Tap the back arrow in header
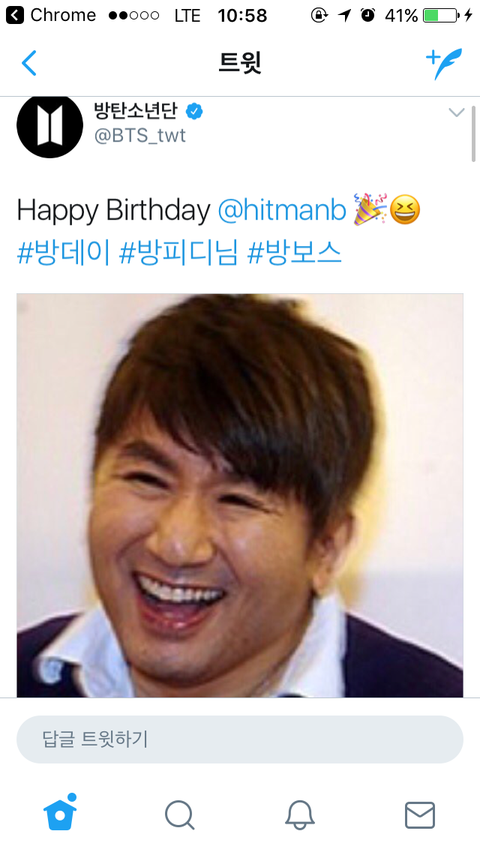The width and height of the screenshot is (480, 852). (x=29, y=62)
